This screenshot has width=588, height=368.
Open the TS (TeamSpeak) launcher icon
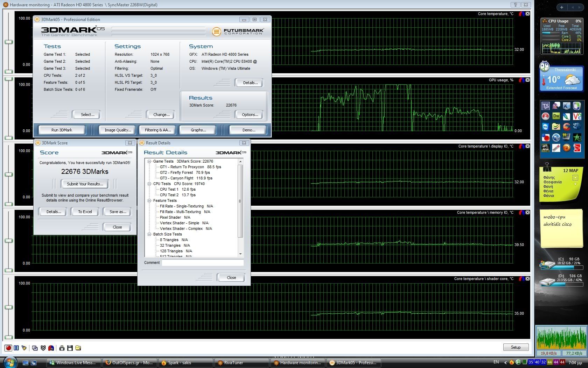click(x=546, y=105)
